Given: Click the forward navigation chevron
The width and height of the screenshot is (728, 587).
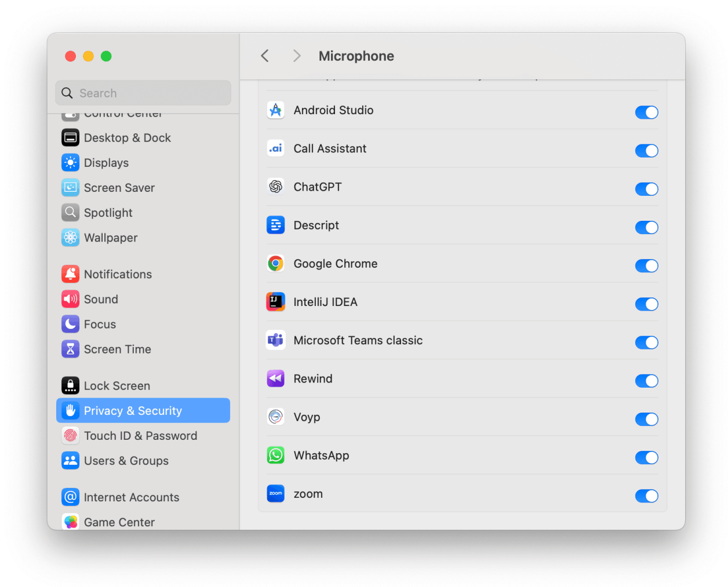Looking at the screenshot, I should click(296, 56).
